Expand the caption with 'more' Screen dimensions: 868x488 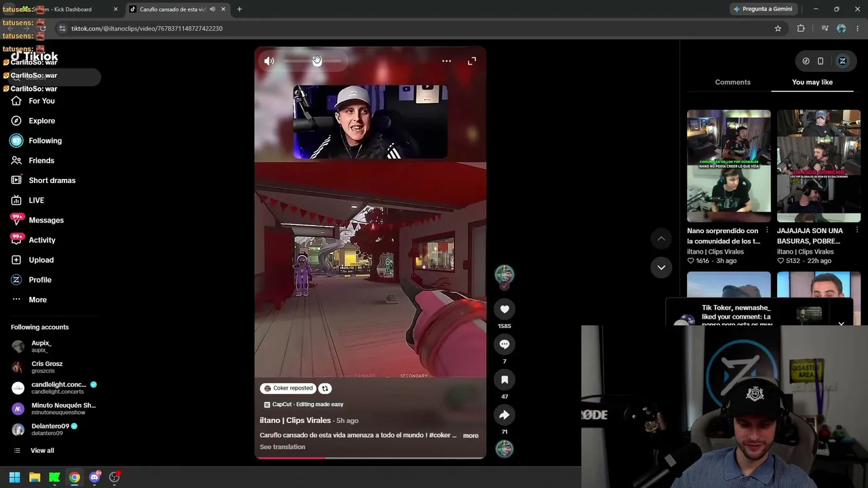(471, 436)
